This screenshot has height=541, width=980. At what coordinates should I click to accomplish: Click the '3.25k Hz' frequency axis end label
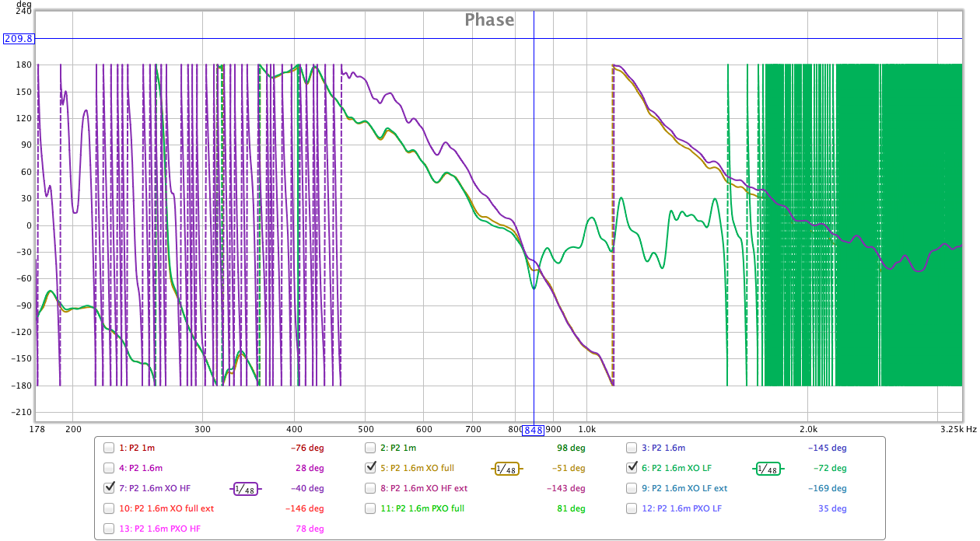click(x=957, y=429)
